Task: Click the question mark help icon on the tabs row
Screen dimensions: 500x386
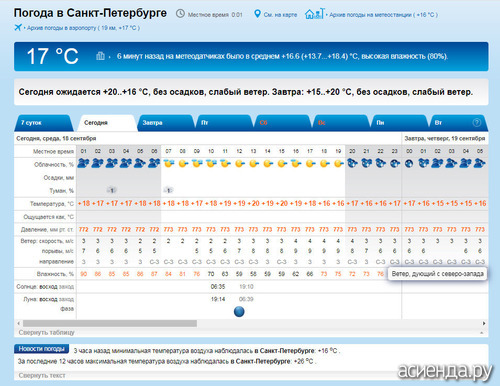Action: pyautogui.click(x=477, y=123)
